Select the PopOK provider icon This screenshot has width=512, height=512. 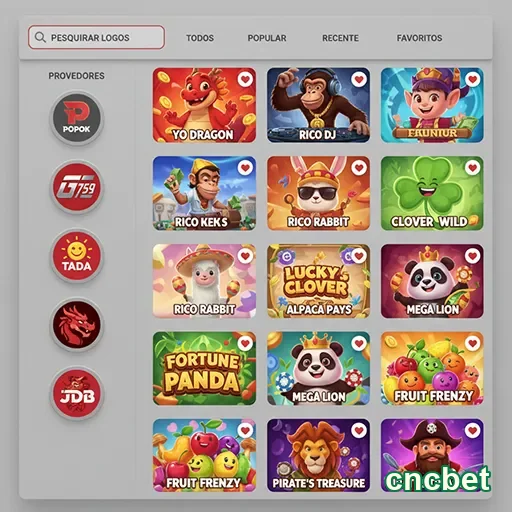77,118
